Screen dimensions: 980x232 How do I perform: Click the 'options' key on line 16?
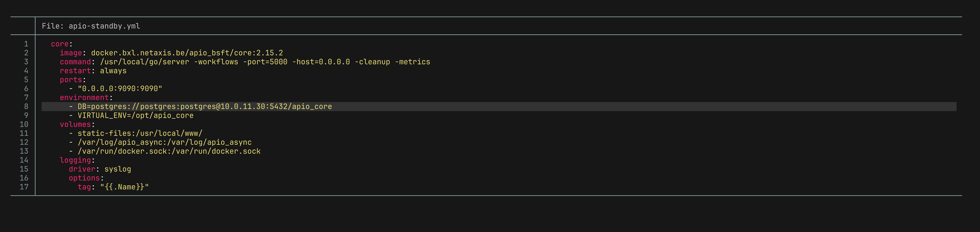click(84, 178)
